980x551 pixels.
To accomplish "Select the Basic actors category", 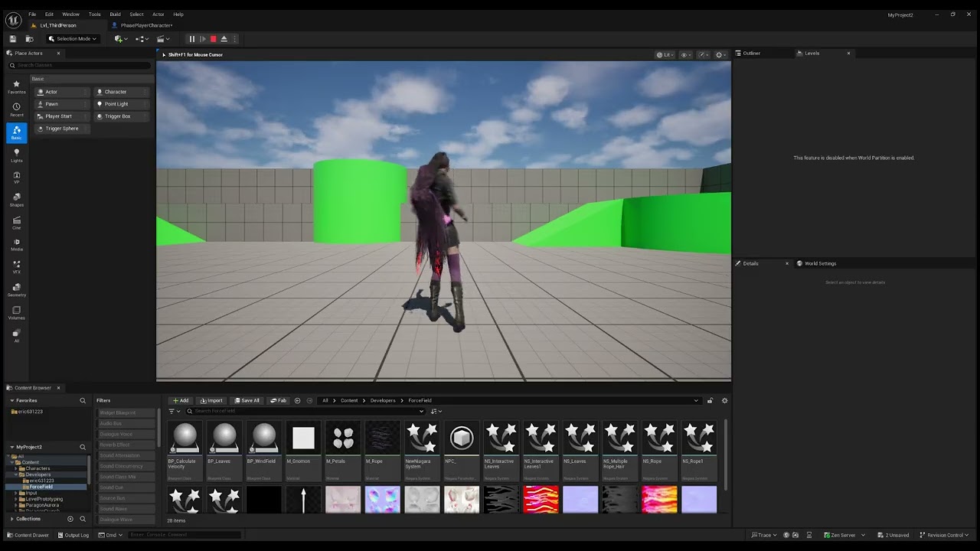I will (16, 133).
